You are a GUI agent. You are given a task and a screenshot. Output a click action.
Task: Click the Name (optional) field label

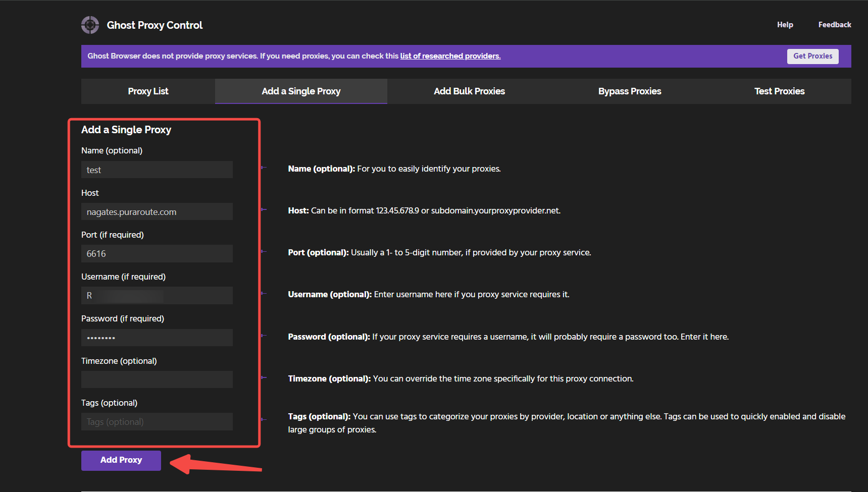point(112,150)
